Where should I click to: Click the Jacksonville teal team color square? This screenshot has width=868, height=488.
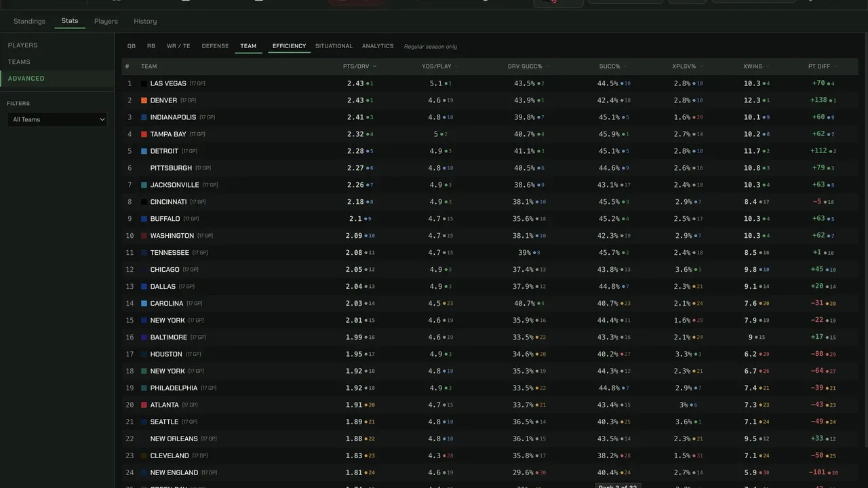[144, 185]
